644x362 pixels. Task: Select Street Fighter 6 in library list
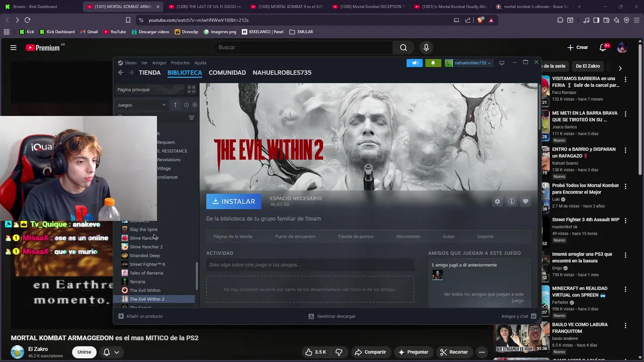pos(147,264)
